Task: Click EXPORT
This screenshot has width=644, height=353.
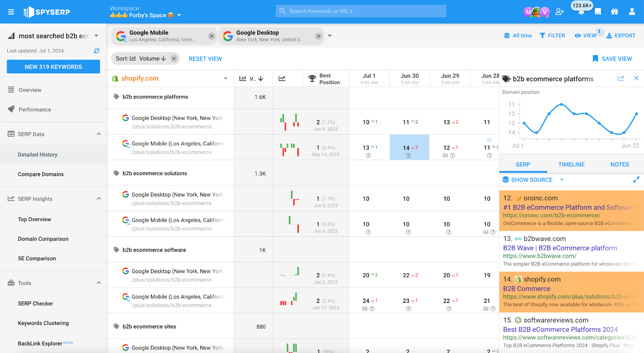Action: coord(621,35)
